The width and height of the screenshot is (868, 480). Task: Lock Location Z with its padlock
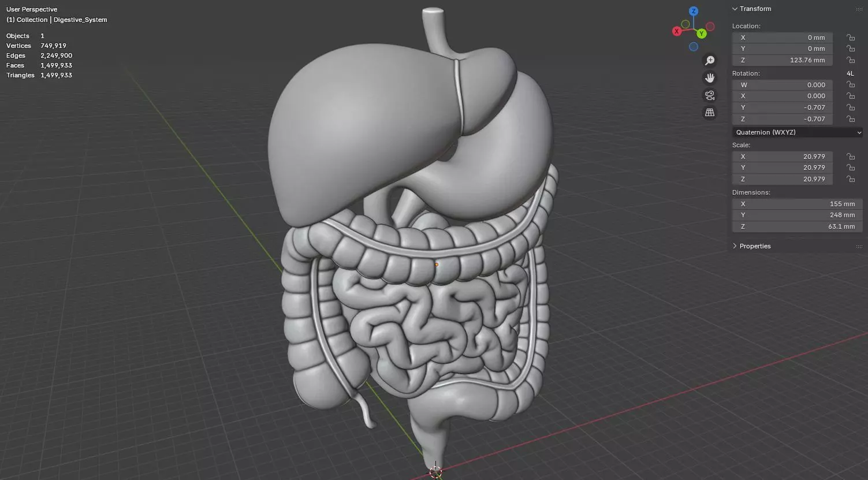851,60
